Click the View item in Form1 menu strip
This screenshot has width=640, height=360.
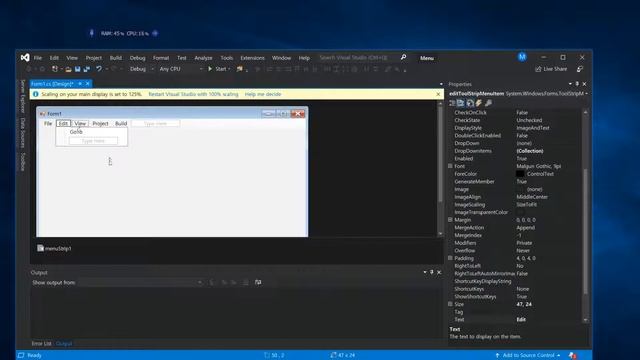[80, 123]
